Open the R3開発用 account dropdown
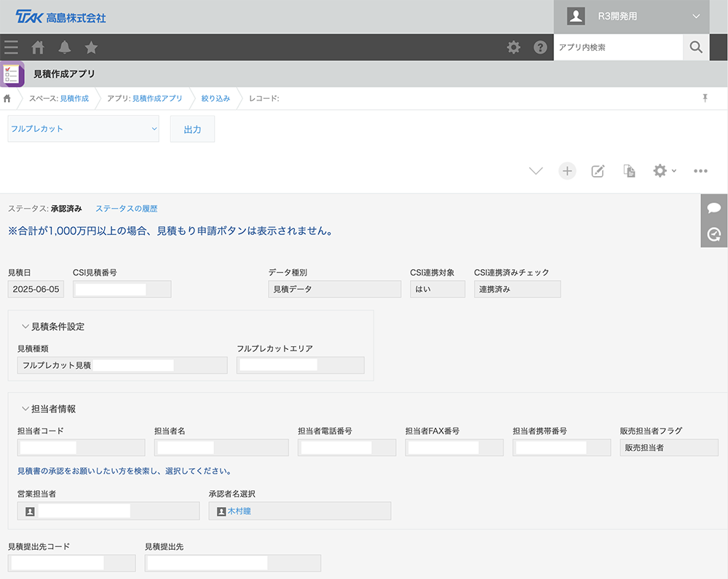Screen dimensions: 728x579 point(631,17)
